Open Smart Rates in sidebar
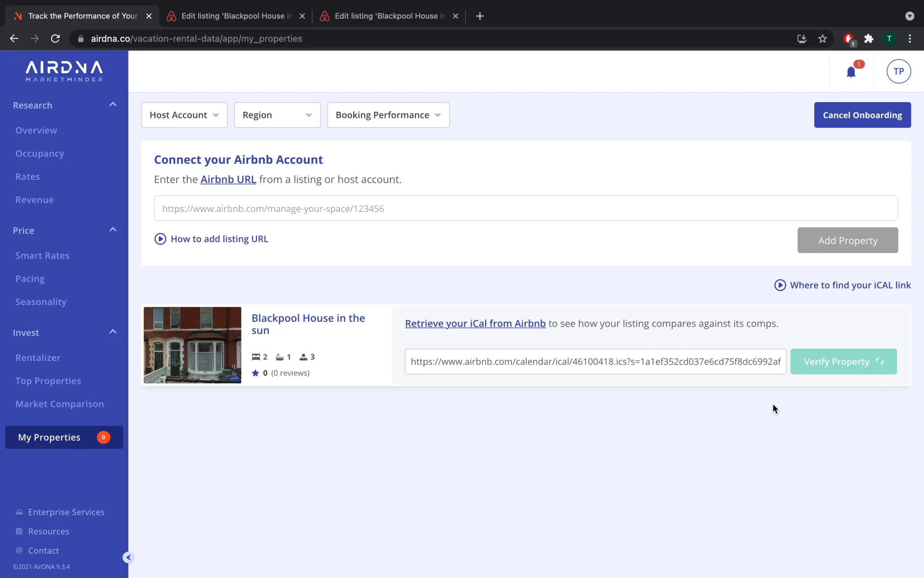Screen dimensions: 924x578 pyautogui.click(x=42, y=256)
